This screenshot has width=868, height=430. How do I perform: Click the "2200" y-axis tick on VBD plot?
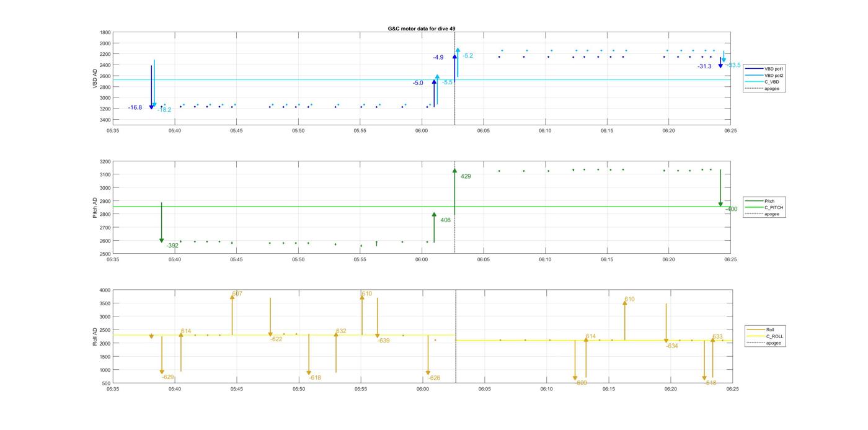(105, 54)
